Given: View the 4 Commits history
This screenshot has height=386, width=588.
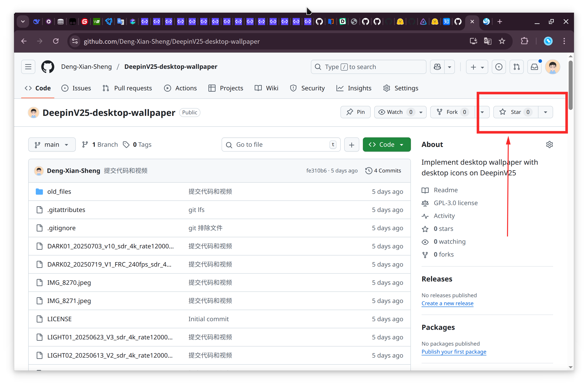Looking at the screenshot, I should (x=383, y=171).
